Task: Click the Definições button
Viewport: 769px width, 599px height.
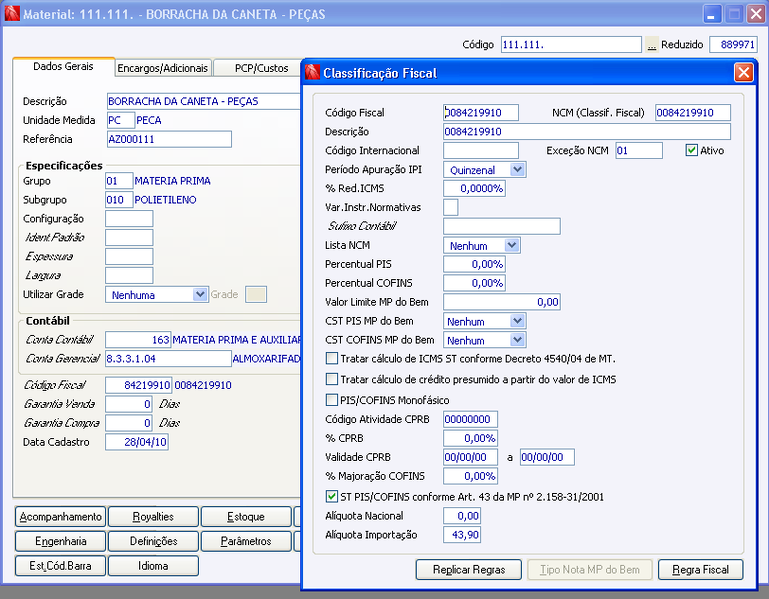Action: (153, 541)
